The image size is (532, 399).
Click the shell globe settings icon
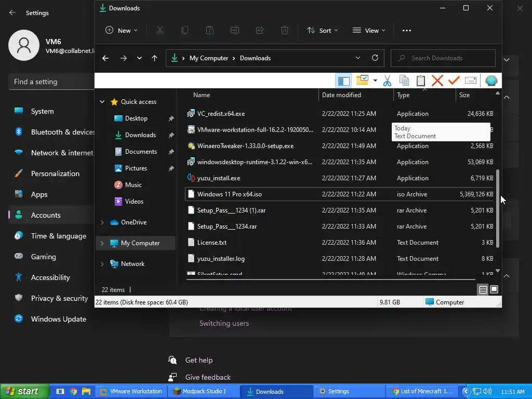(491, 81)
